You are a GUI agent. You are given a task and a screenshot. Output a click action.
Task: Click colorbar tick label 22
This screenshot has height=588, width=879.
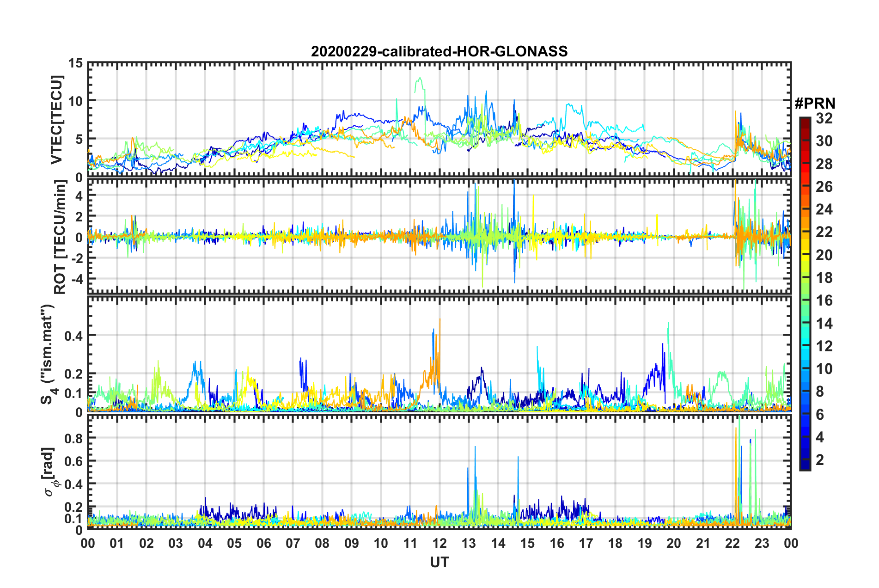click(824, 232)
